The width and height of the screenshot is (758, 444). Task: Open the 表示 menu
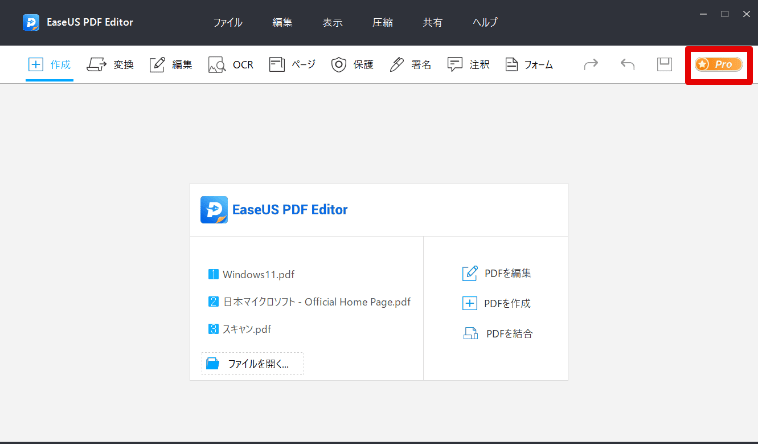click(x=332, y=22)
